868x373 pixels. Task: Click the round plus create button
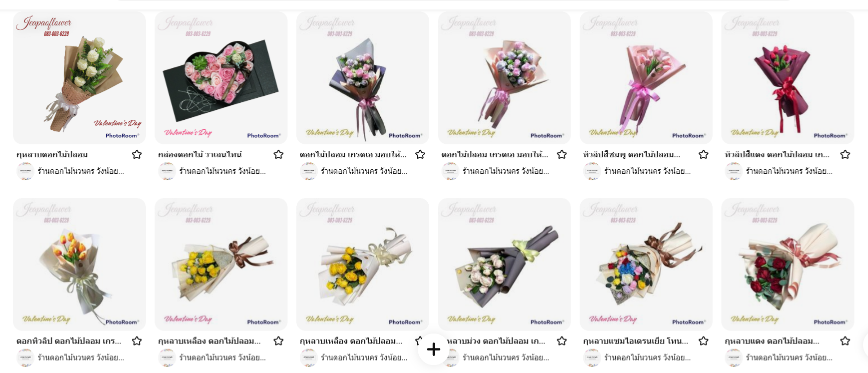tap(434, 349)
